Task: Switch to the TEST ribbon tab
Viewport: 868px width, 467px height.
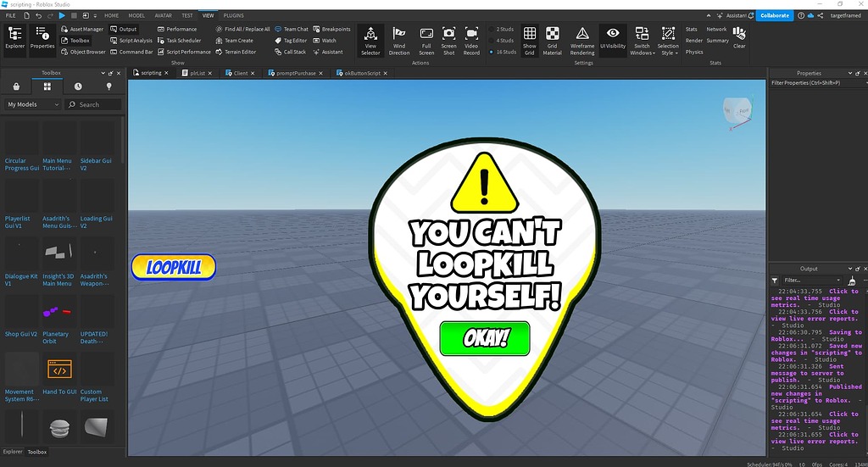Action: pos(187,15)
